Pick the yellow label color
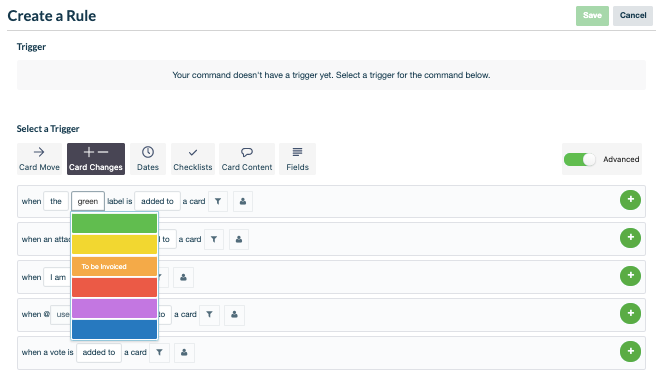The width and height of the screenshot is (669, 378). tap(114, 244)
